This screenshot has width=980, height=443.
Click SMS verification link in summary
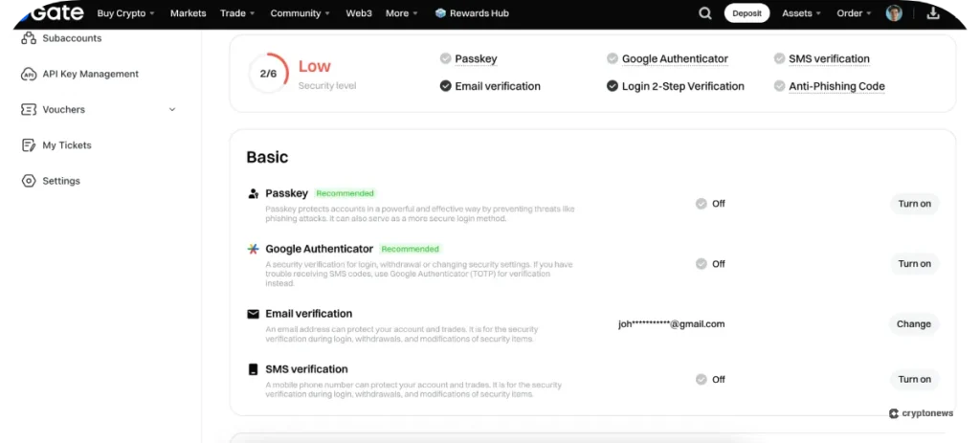(829, 58)
